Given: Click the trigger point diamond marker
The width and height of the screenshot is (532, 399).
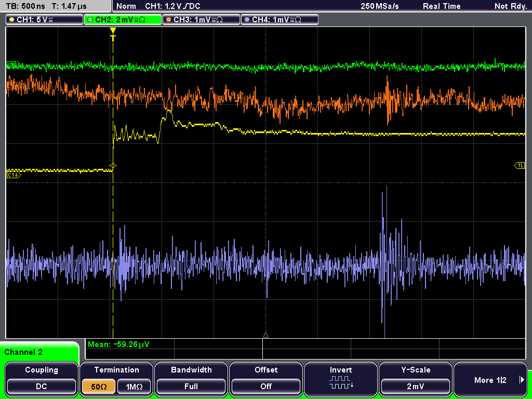Looking at the screenshot, I should (113, 166).
